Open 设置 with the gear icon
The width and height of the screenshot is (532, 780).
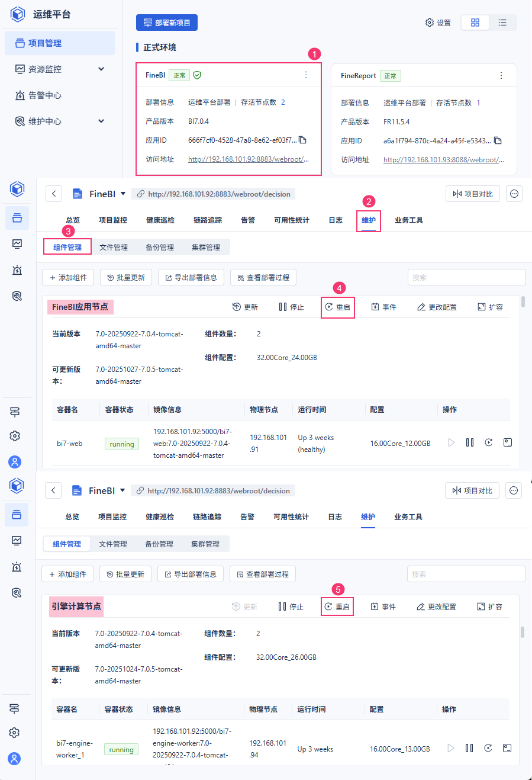[x=438, y=23]
